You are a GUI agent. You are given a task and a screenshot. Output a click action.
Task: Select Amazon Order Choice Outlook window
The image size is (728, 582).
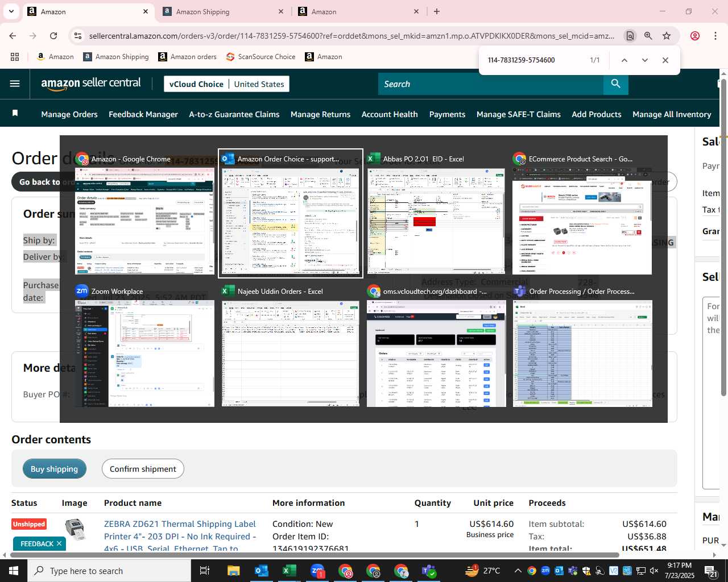[x=291, y=214]
